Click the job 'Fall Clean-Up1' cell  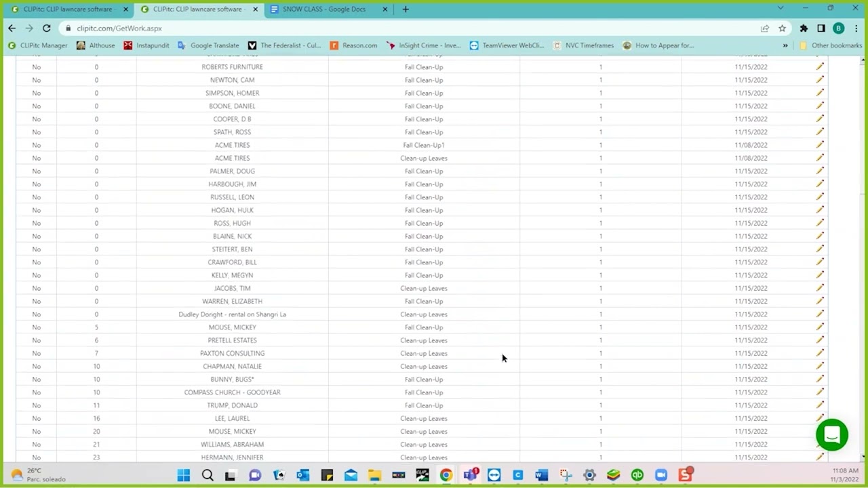coord(424,144)
